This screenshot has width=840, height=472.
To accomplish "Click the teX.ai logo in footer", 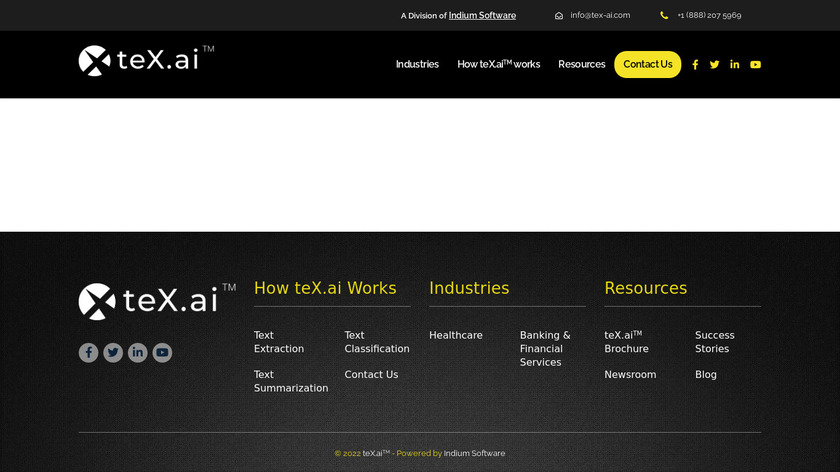I will click(x=157, y=302).
